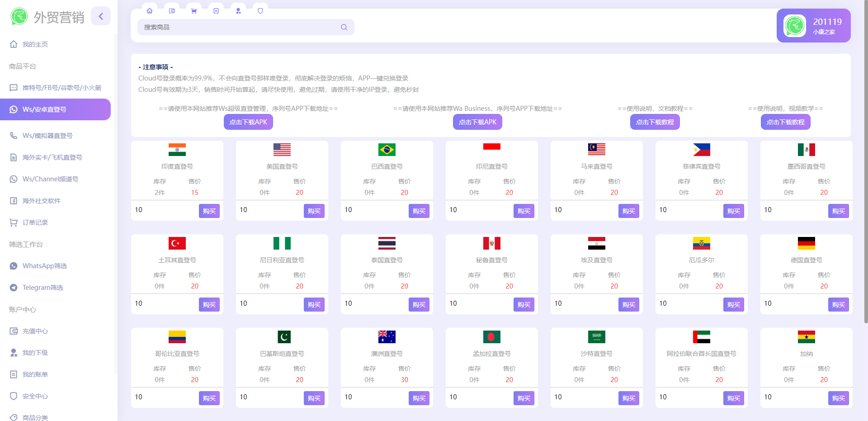Open 海外实卡/飞机直登号 in the sidebar
The image size is (868, 421).
52,157
